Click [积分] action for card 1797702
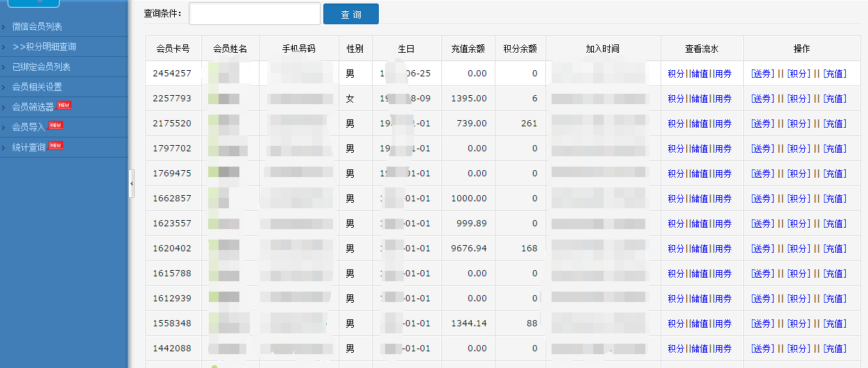The height and width of the screenshot is (368, 868). pos(799,149)
